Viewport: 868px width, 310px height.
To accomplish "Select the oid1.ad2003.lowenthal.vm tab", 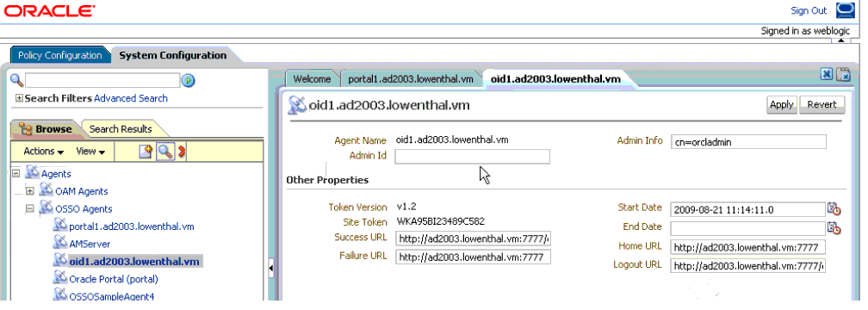I will tap(555, 79).
